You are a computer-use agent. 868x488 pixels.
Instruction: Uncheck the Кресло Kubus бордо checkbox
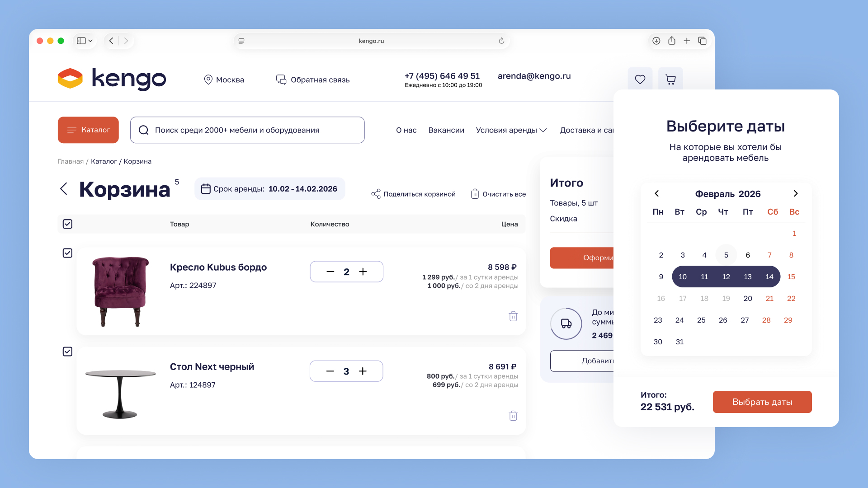(x=67, y=253)
